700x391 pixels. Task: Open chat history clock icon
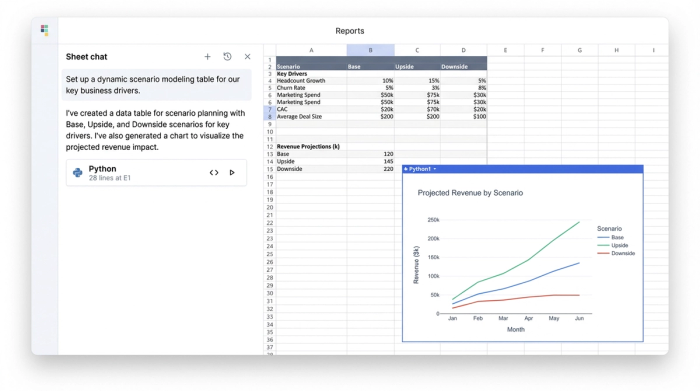click(227, 57)
